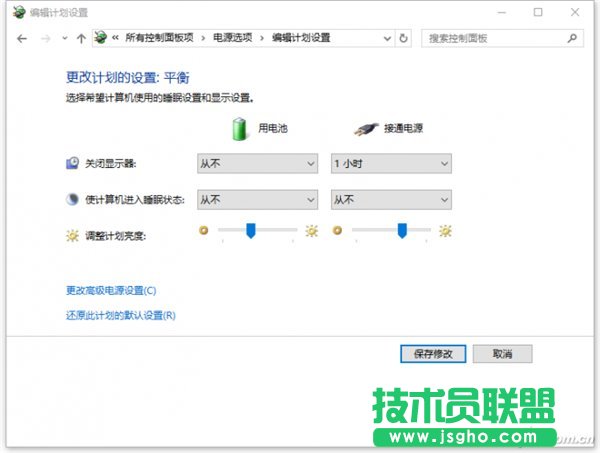This screenshot has width=600, height=453.
Task: Click the 保存修改 button
Action: pyautogui.click(x=433, y=354)
